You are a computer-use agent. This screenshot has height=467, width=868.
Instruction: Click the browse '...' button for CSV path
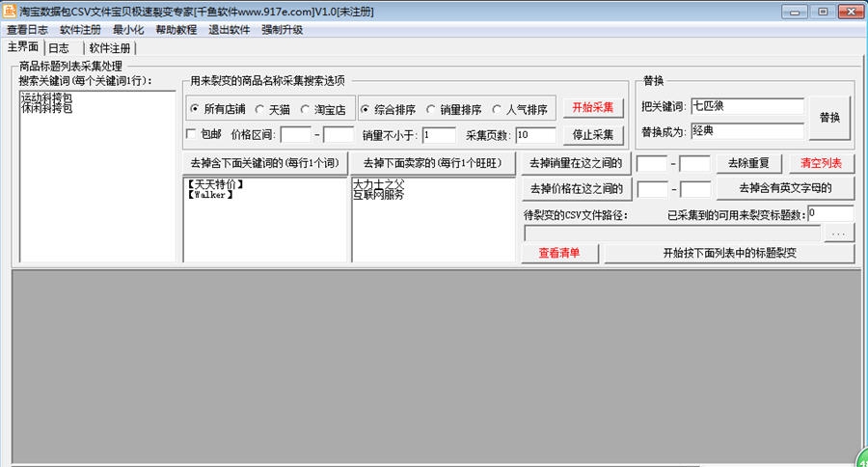click(x=839, y=233)
